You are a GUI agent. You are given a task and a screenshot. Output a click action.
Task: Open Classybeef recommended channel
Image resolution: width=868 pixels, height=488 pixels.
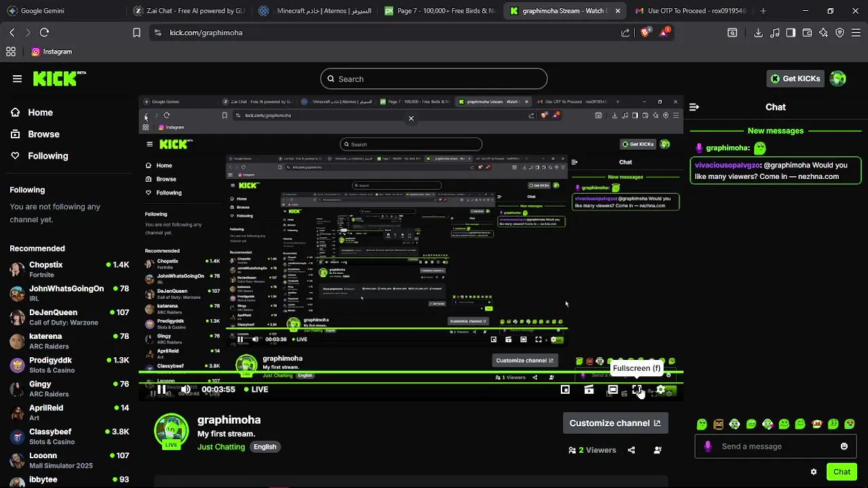tap(68, 436)
